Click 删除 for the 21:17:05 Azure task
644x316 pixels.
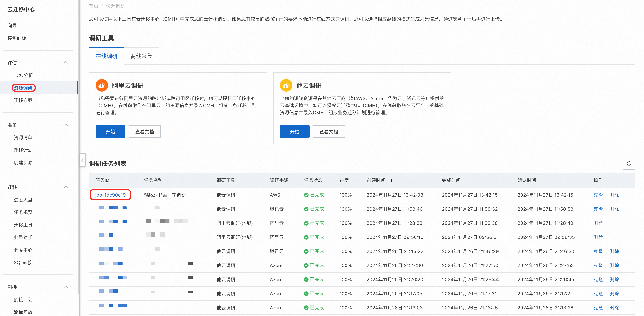614,293
